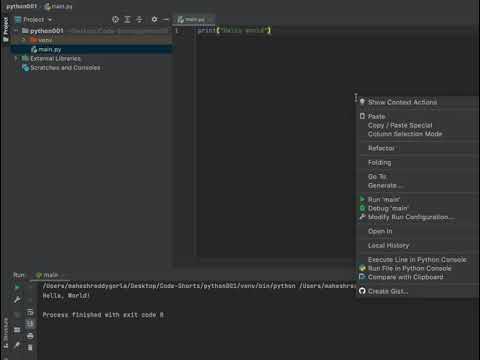Image resolution: width=480 pixels, height=360 pixels.
Task: Toggle the Project side tool window tab
Action: 5,29
